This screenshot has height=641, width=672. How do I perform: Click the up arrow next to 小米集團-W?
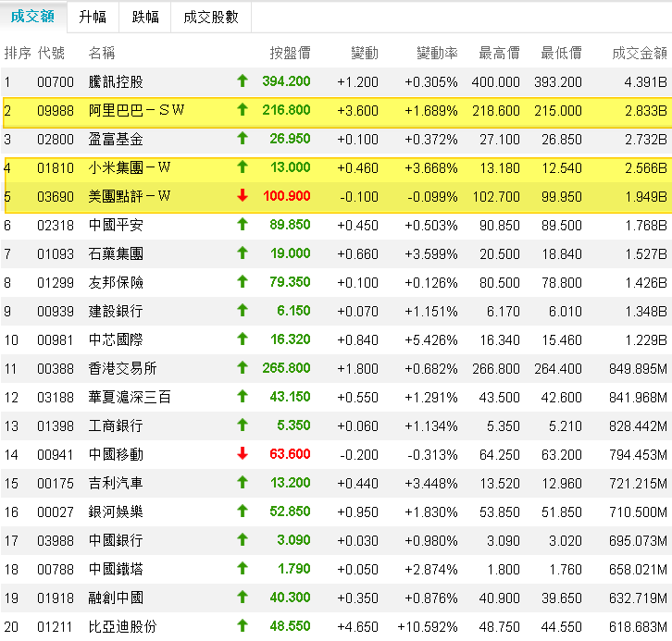[243, 166]
